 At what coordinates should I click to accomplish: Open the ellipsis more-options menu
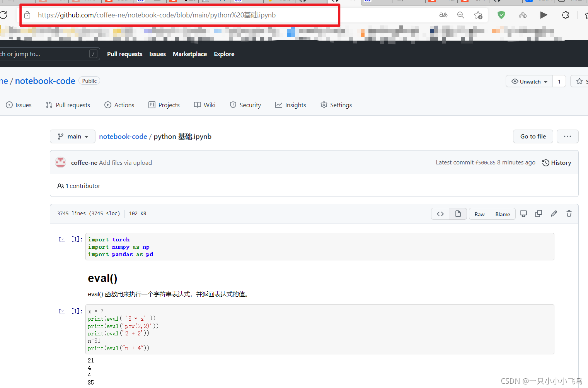point(567,136)
